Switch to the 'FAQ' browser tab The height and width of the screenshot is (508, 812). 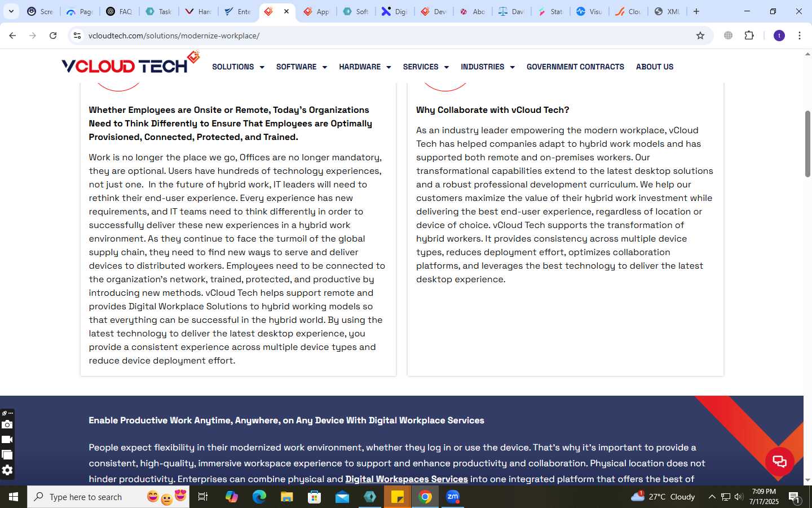pyautogui.click(x=119, y=11)
